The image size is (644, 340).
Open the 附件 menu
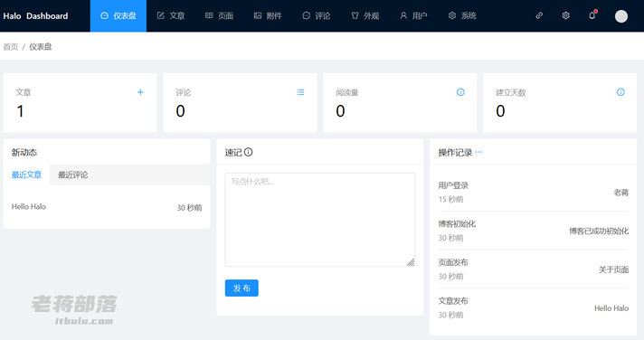[268, 15]
